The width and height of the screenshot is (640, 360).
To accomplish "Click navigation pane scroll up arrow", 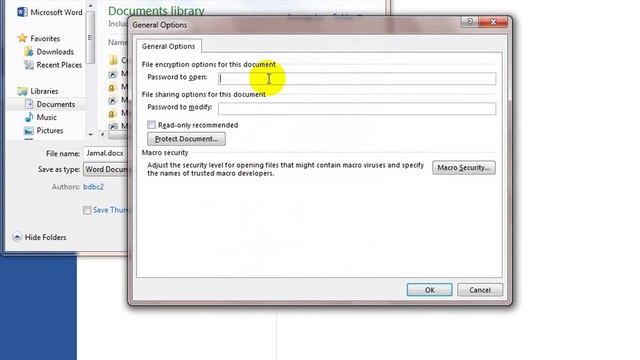I will point(91,6).
